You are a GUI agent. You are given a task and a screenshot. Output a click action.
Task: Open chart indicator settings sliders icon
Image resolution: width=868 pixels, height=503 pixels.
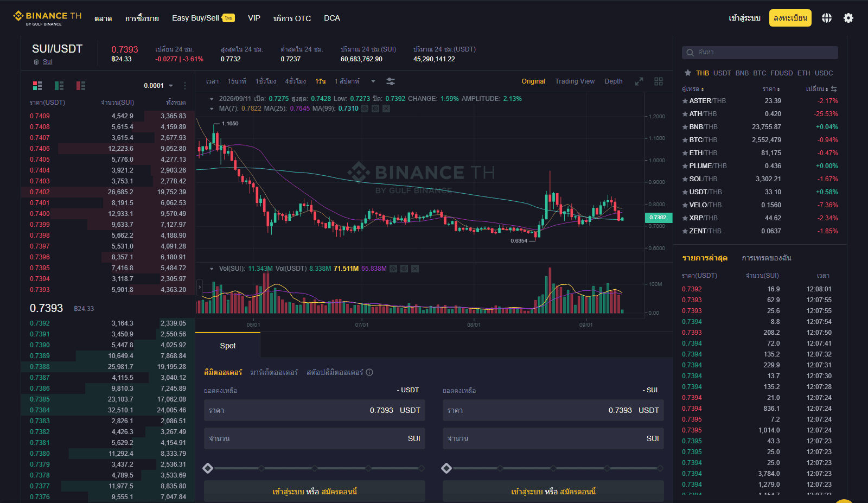391,81
